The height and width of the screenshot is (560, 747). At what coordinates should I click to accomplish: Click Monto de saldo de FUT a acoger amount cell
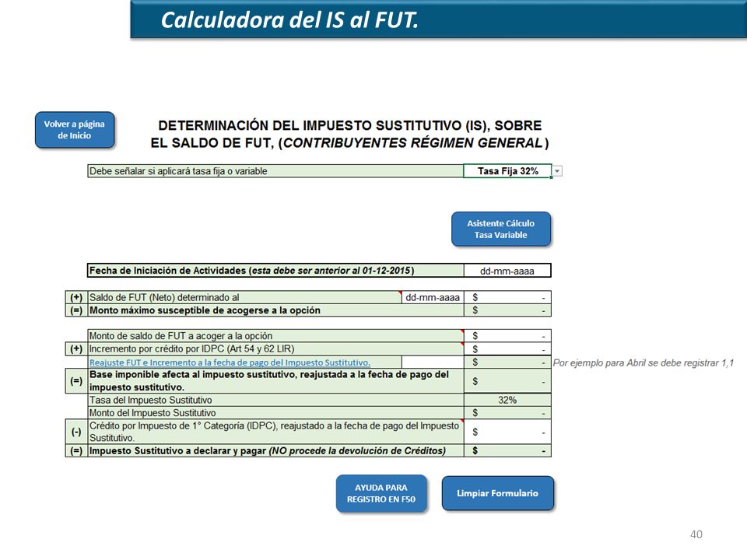(507, 336)
